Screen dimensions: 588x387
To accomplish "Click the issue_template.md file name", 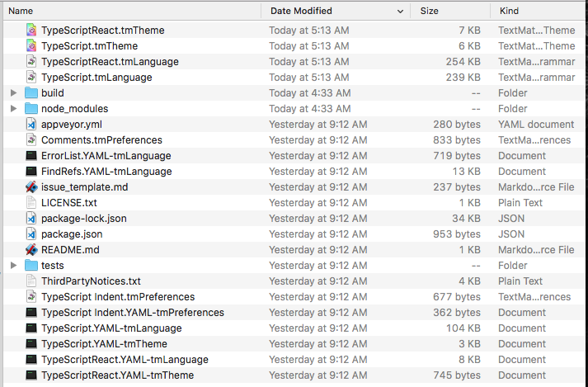I will click(x=85, y=187).
